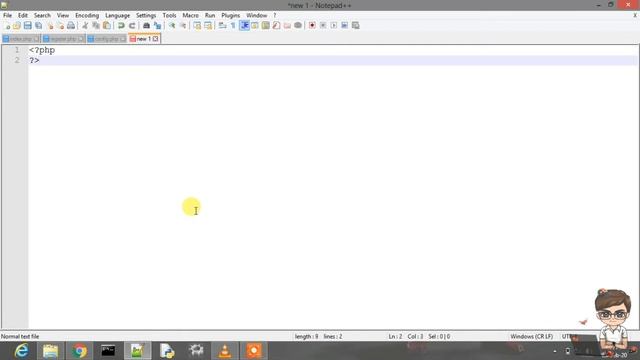
Task: Open Folder as Workspace icon
Action: coord(287,25)
